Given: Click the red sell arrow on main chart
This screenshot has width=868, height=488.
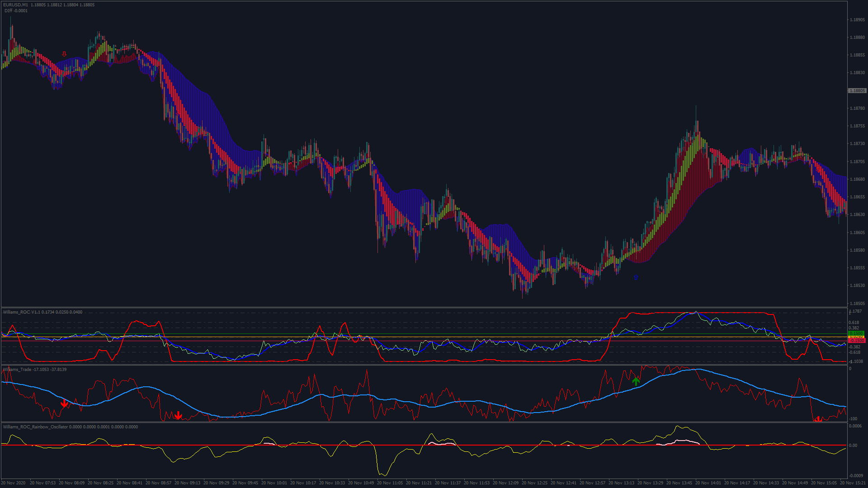Looking at the screenshot, I should [x=64, y=54].
